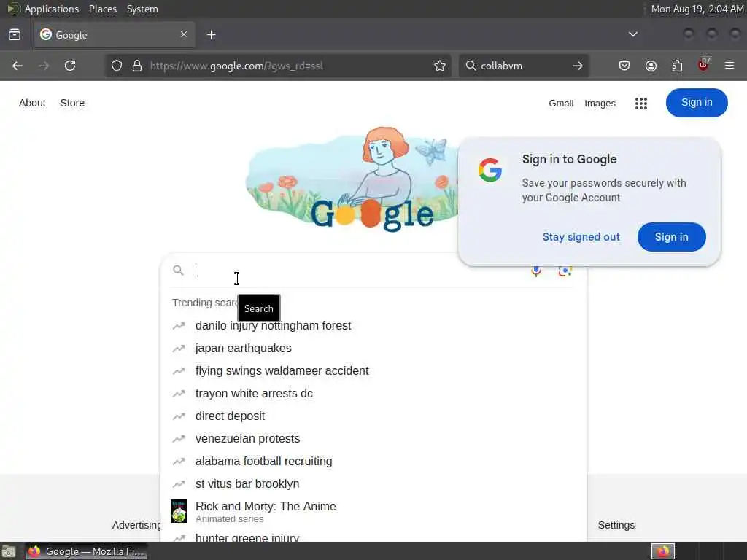Select the Google browser tab
The image size is (747, 560).
click(x=113, y=35)
